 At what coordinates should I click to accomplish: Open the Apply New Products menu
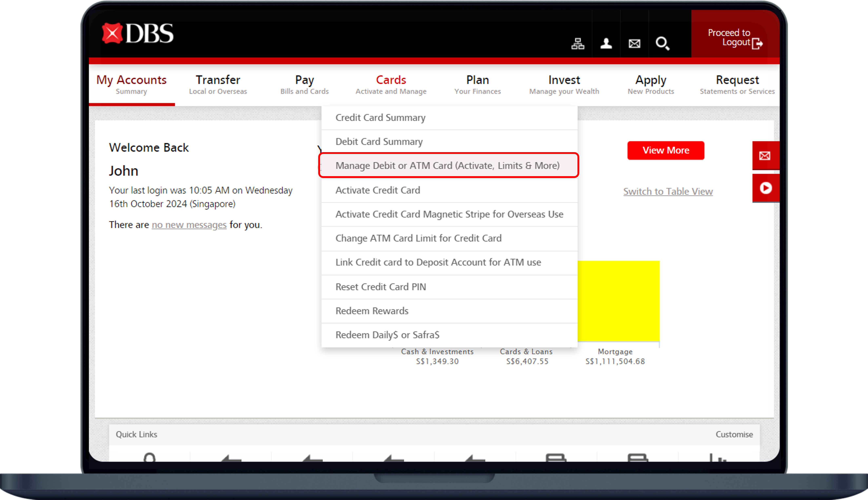(651, 84)
